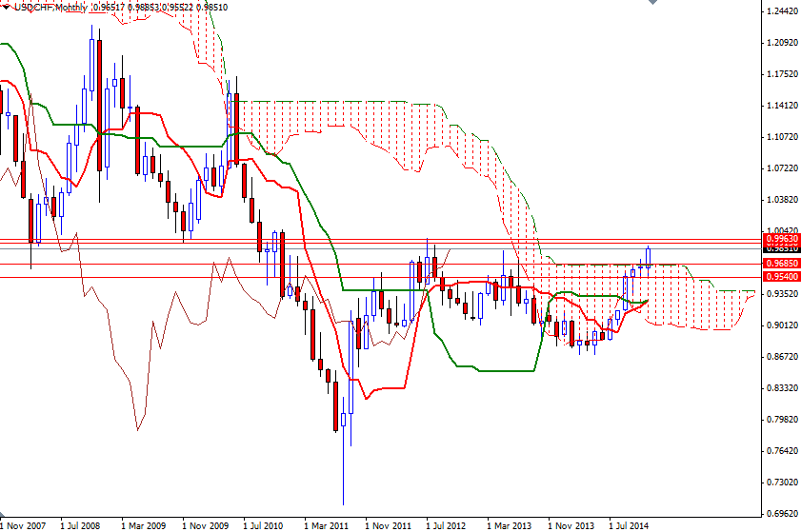Click the 0.90120 price axis value
Screen dimensions: 801x532
pos(783,325)
